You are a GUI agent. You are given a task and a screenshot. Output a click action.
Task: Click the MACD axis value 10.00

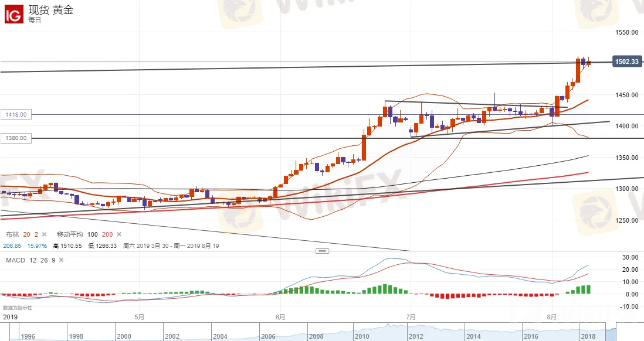point(630,282)
